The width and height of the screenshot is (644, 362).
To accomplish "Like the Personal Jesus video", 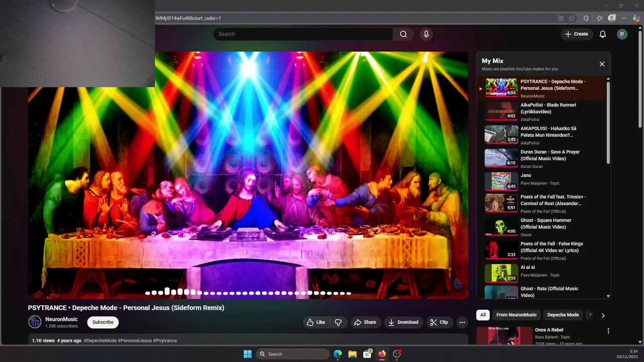I will click(x=316, y=322).
